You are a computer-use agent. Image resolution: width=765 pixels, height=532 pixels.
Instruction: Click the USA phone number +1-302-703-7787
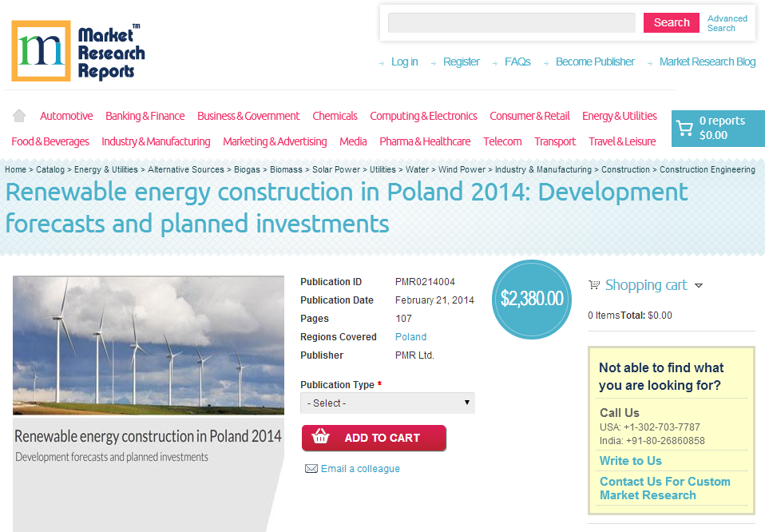(x=661, y=427)
